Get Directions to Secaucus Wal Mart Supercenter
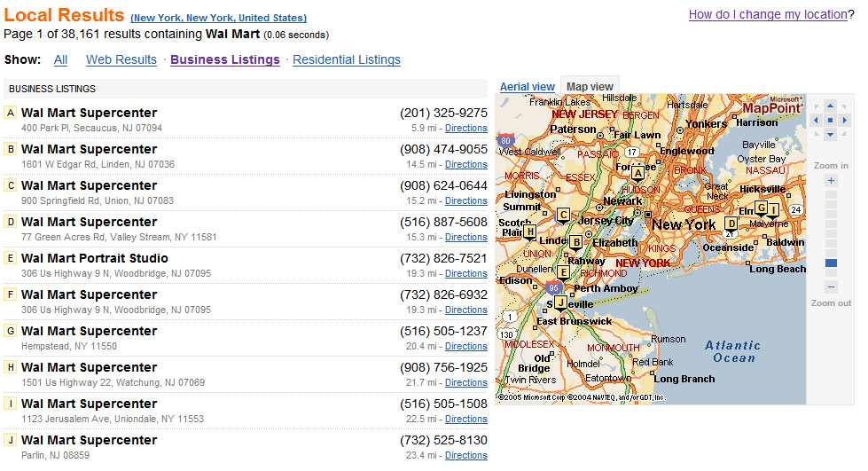868x471 pixels. tap(466, 128)
